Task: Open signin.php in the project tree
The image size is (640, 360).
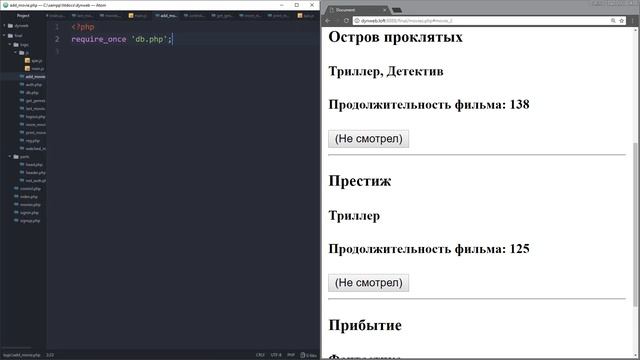Action: 27,213
